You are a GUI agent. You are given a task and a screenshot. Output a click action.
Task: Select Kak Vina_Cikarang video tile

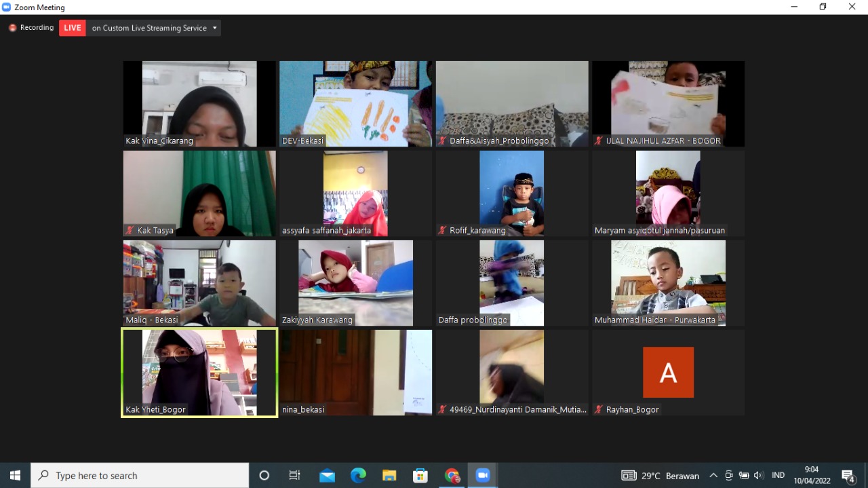click(199, 103)
